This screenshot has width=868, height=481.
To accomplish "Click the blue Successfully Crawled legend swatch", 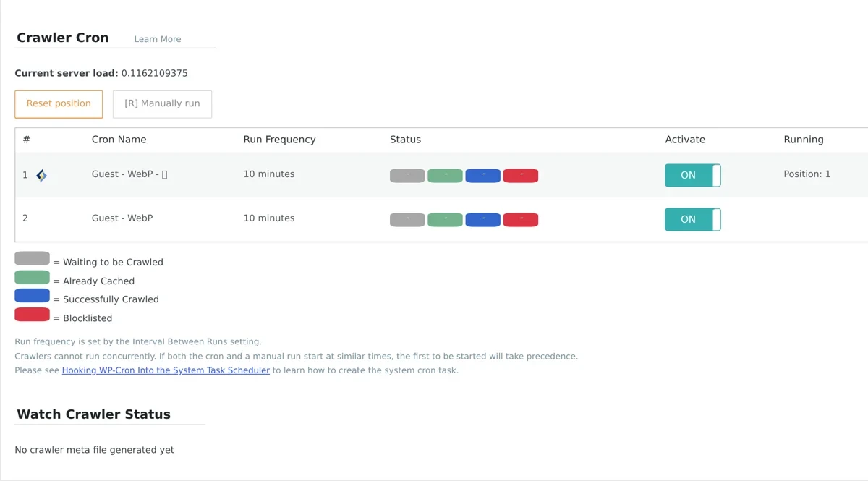I will coord(33,296).
